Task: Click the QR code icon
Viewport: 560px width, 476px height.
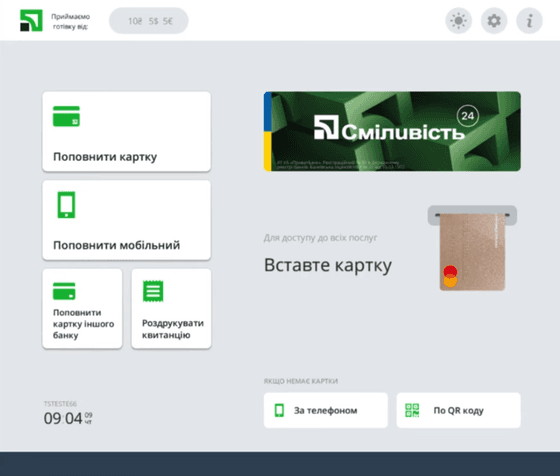Action: 412,410
